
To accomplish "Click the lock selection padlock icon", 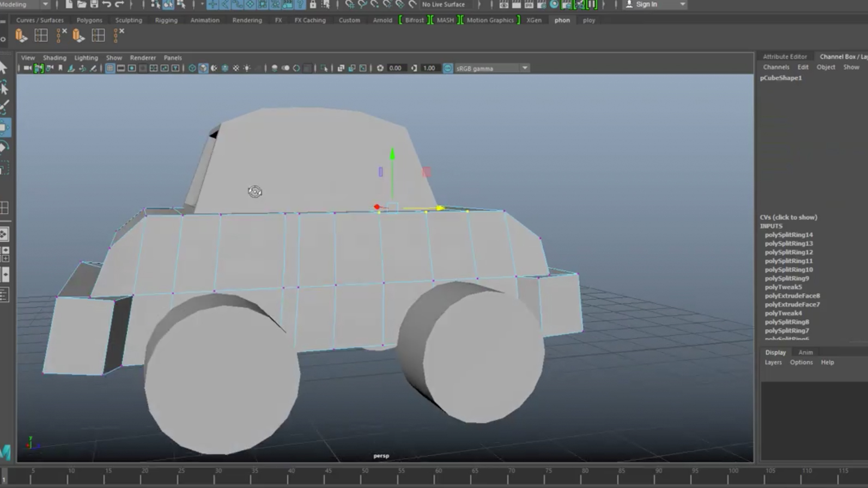I will (x=313, y=4).
